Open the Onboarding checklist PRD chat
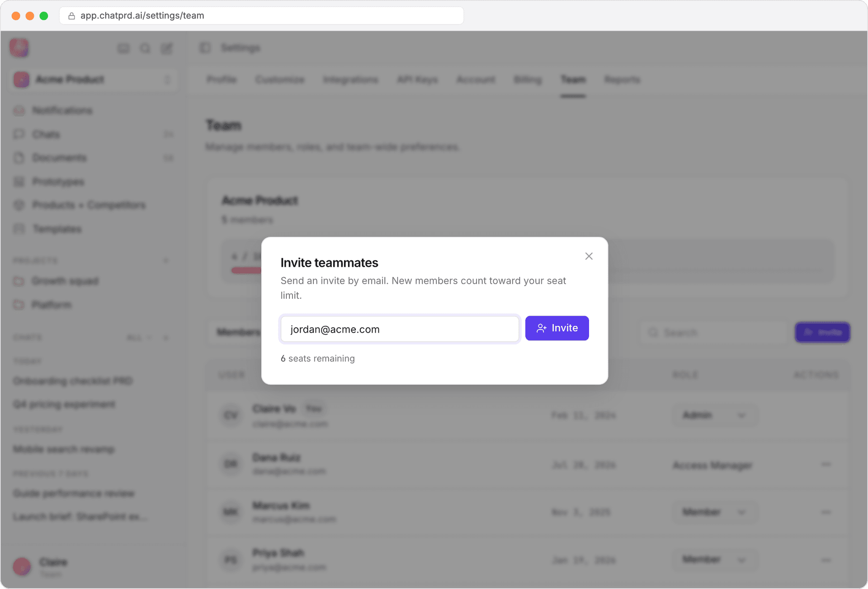 tap(73, 381)
